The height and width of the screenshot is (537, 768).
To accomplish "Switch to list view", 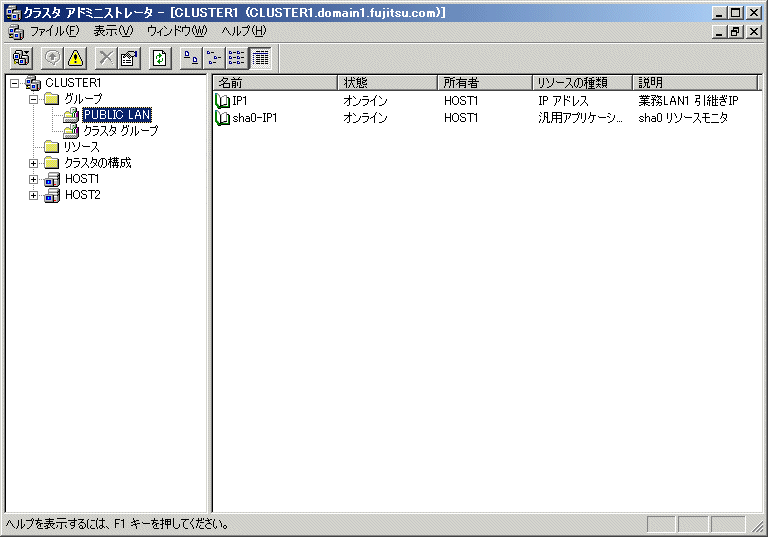I will [x=236, y=58].
